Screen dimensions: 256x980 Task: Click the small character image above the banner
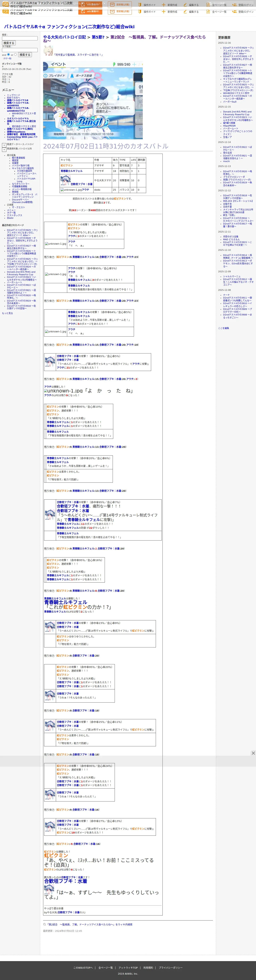pyautogui.click(x=48, y=51)
